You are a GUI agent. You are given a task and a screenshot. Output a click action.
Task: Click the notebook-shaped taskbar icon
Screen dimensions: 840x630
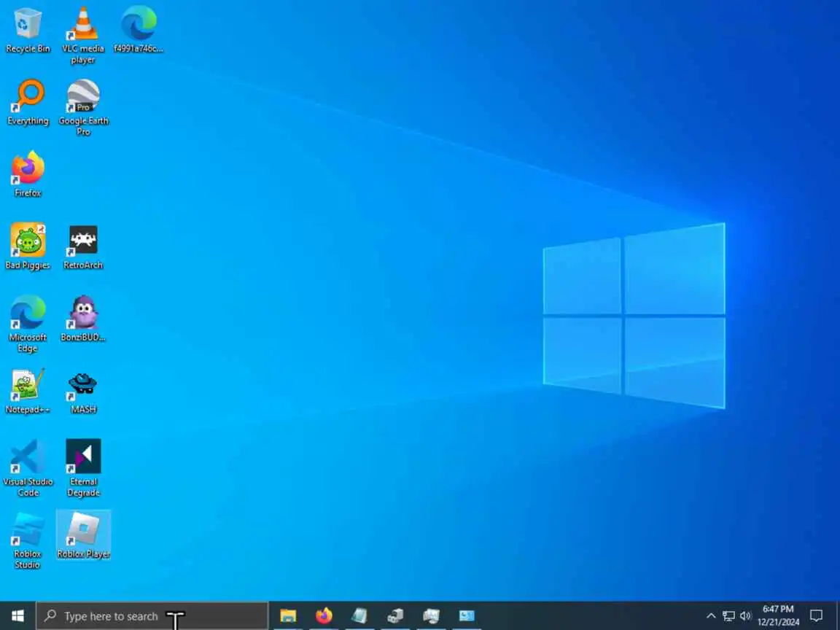click(x=359, y=616)
